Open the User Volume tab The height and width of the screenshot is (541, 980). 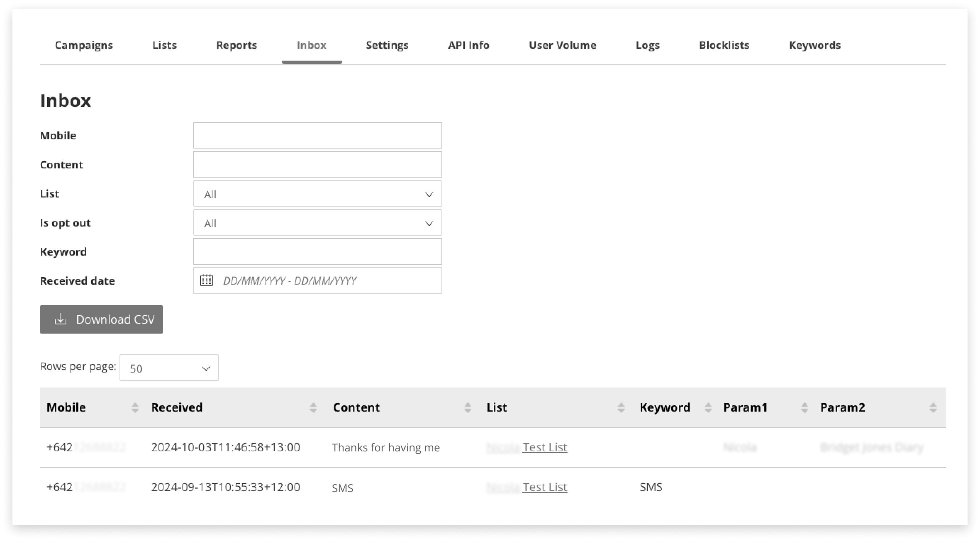[562, 45]
